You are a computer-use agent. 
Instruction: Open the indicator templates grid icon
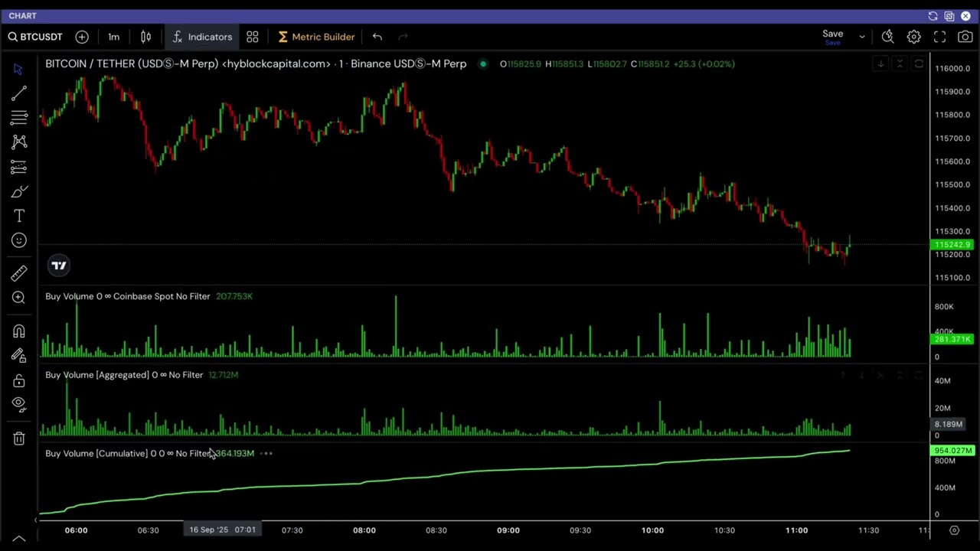[x=253, y=37]
